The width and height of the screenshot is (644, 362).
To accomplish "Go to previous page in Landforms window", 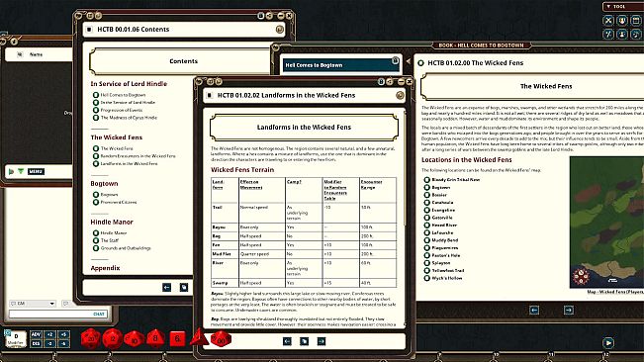I will click(287, 341).
